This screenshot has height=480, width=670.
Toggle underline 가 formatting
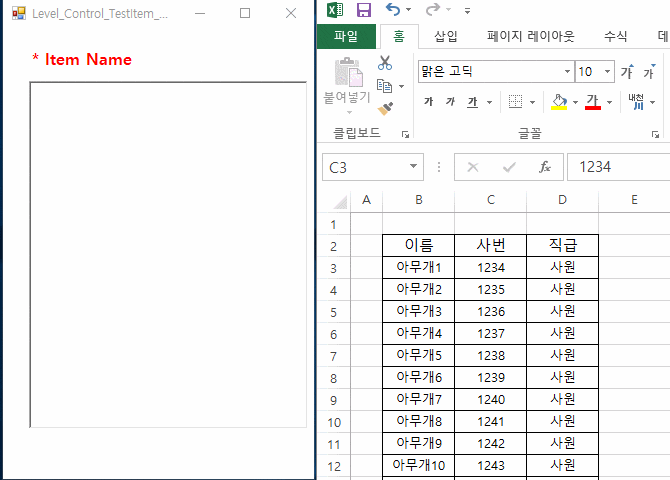point(472,102)
